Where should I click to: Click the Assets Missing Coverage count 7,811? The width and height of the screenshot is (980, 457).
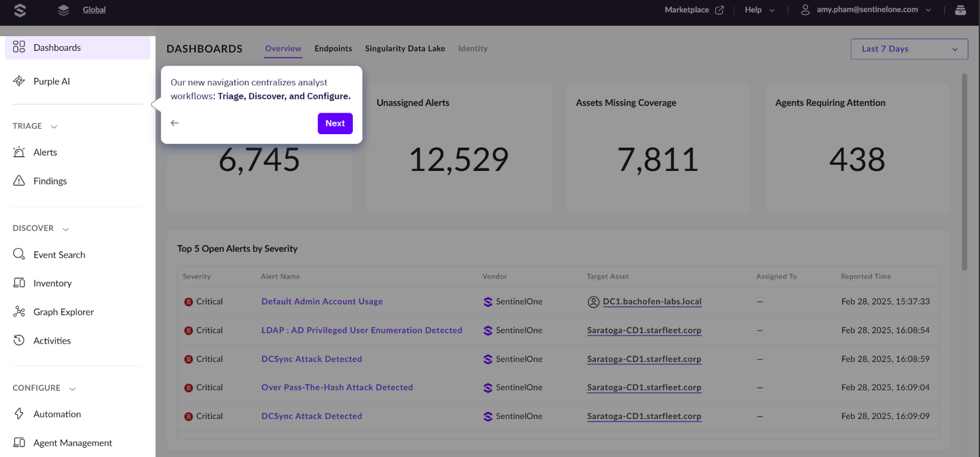click(658, 159)
